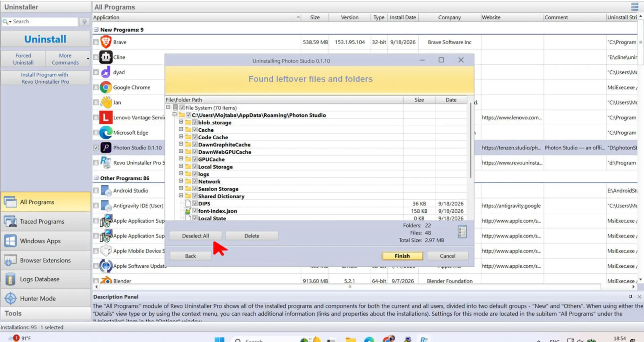Click the leftover files vertical scrollbar
Screen dimensions: 644x342
tap(470, 141)
